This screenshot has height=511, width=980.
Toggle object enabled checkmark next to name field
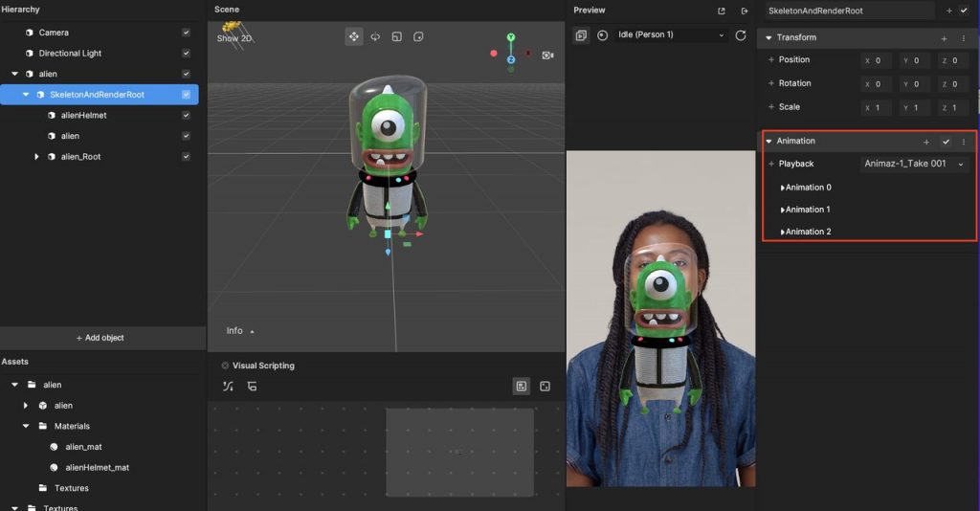964,11
